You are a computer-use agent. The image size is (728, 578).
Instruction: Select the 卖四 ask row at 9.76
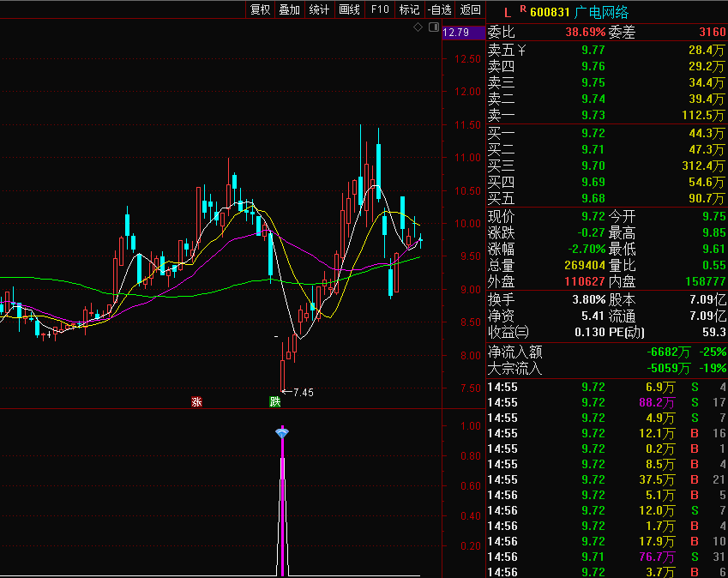pyautogui.click(x=606, y=66)
